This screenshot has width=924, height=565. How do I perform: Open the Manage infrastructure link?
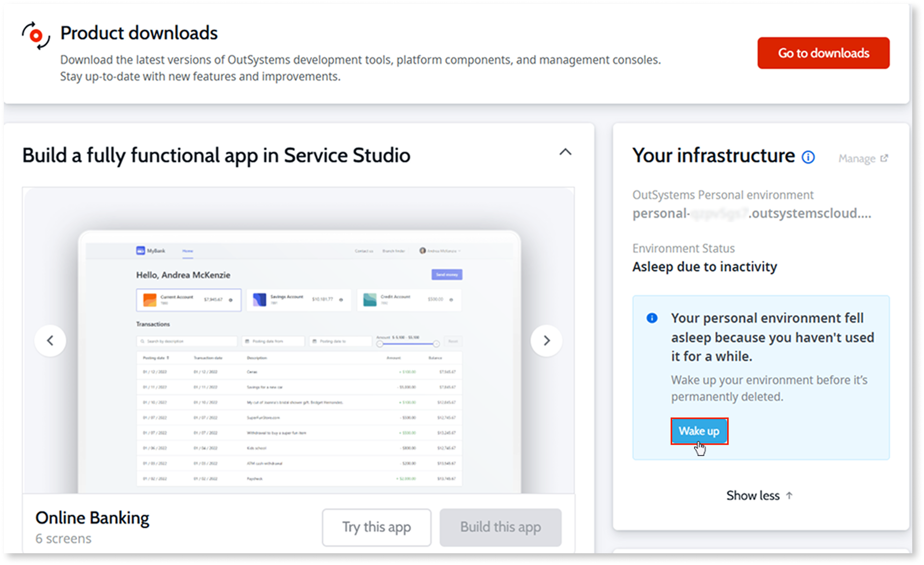(863, 158)
